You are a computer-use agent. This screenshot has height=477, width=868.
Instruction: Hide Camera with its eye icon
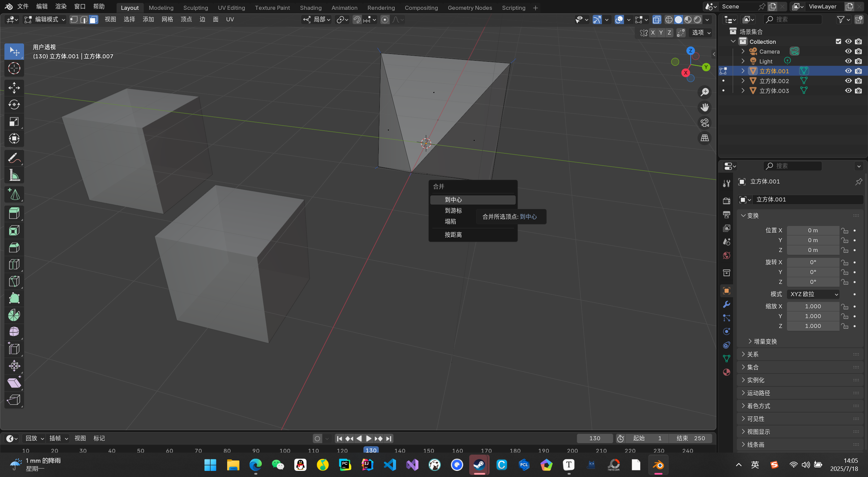848,51
